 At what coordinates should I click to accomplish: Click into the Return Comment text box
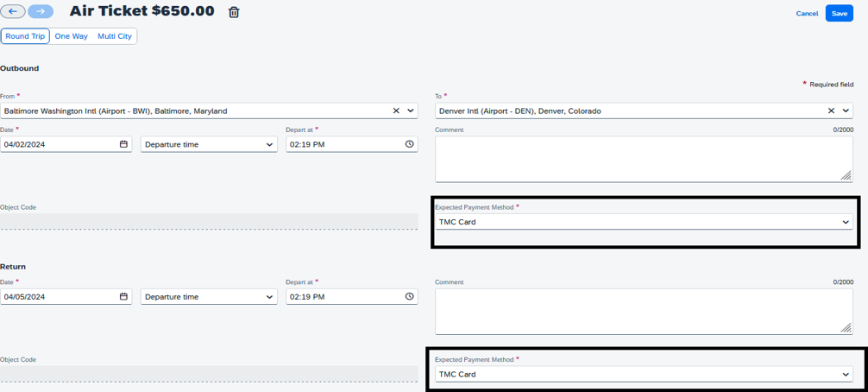point(643,311)
